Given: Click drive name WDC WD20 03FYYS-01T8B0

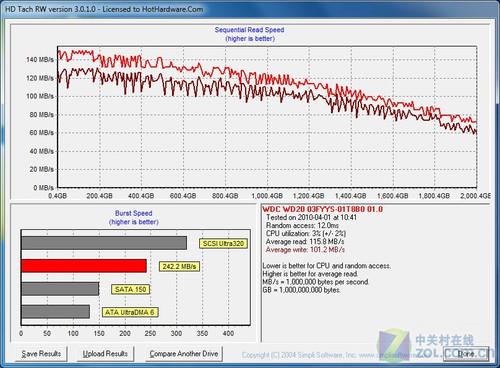Looking at the screenshot, I should click(323, 209).
